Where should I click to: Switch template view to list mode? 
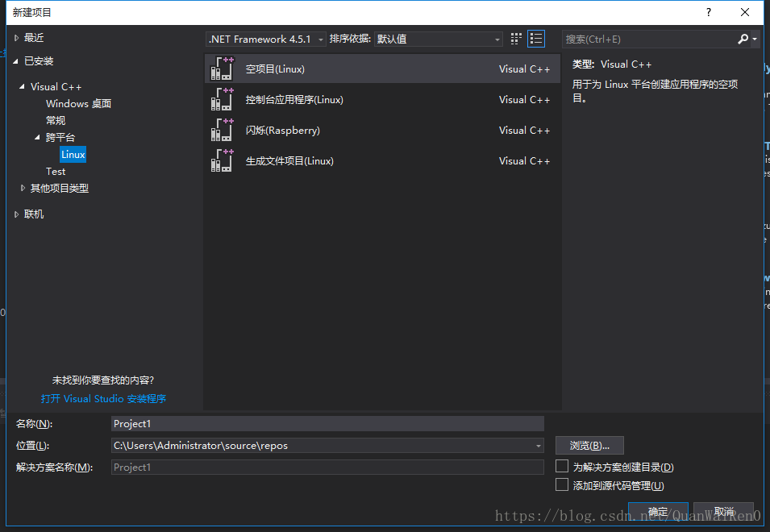coord(535,38)
